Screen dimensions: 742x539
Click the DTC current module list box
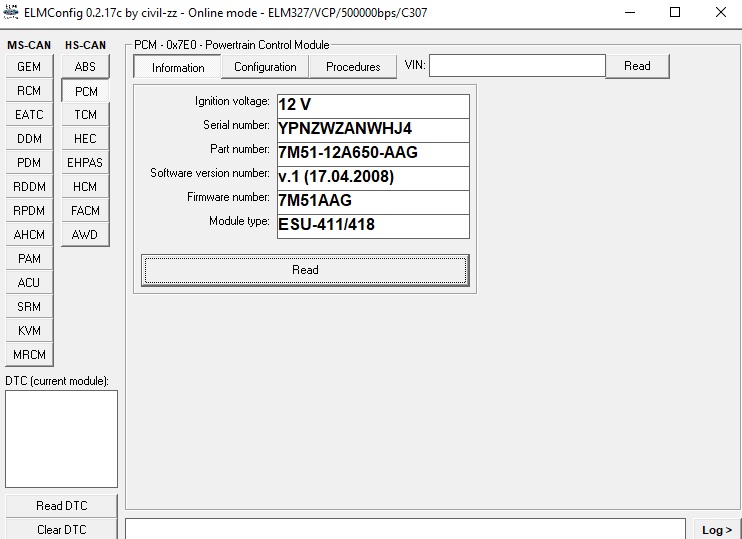(61, 438)
